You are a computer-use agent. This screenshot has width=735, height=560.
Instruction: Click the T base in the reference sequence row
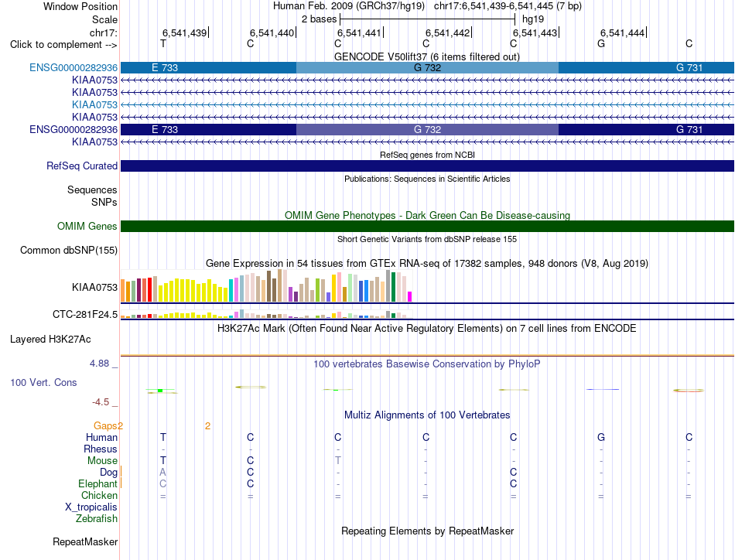click(x=163, y=43)
